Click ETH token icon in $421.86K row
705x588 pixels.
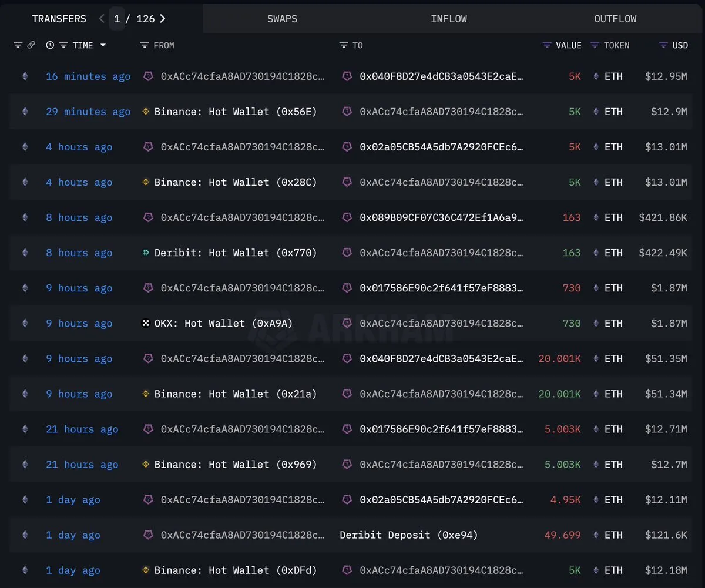point(596,217)
